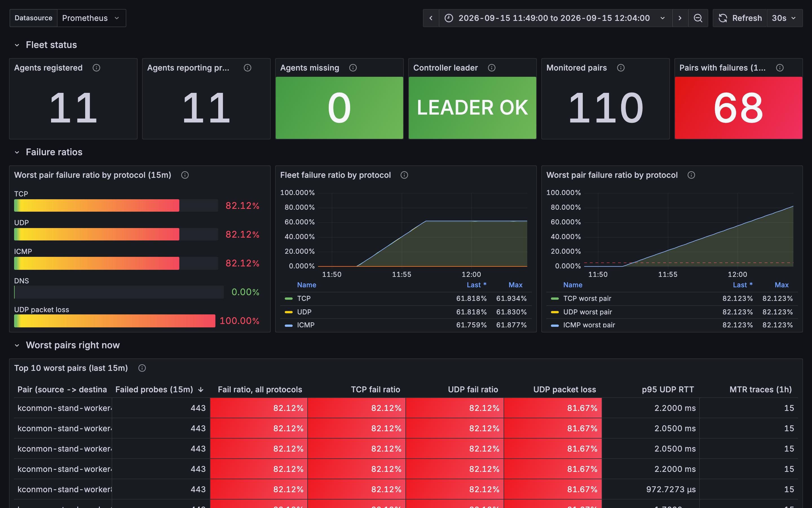Sort Fleet failure legend by Name column
Screen dimensions: 812x508
pyautogui.click(x=306, y=285)
